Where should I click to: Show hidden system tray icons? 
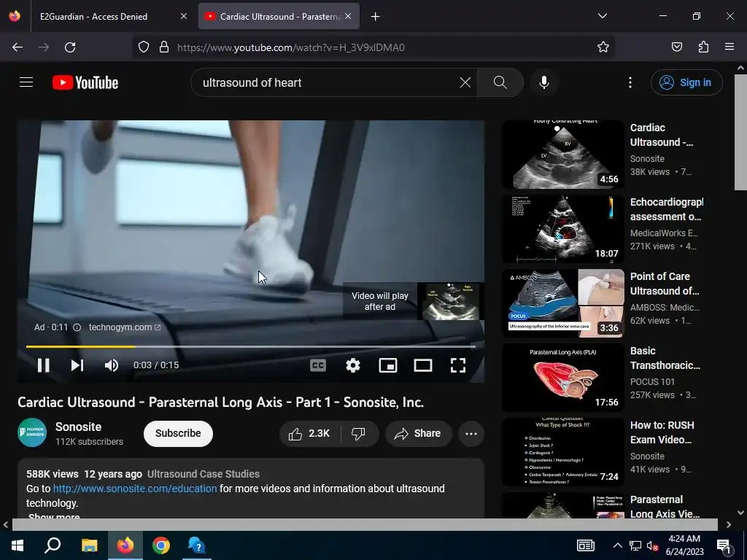point(617,545)
